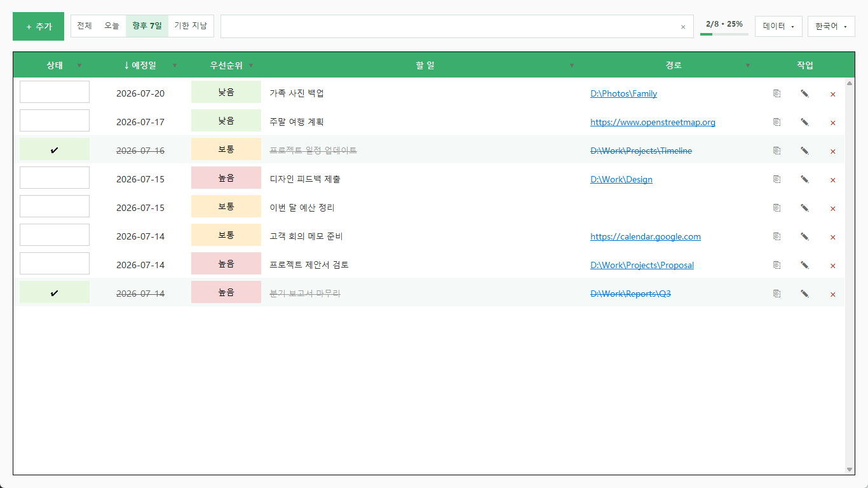Expand the 데이터 dropdown menu

point(778,27)
